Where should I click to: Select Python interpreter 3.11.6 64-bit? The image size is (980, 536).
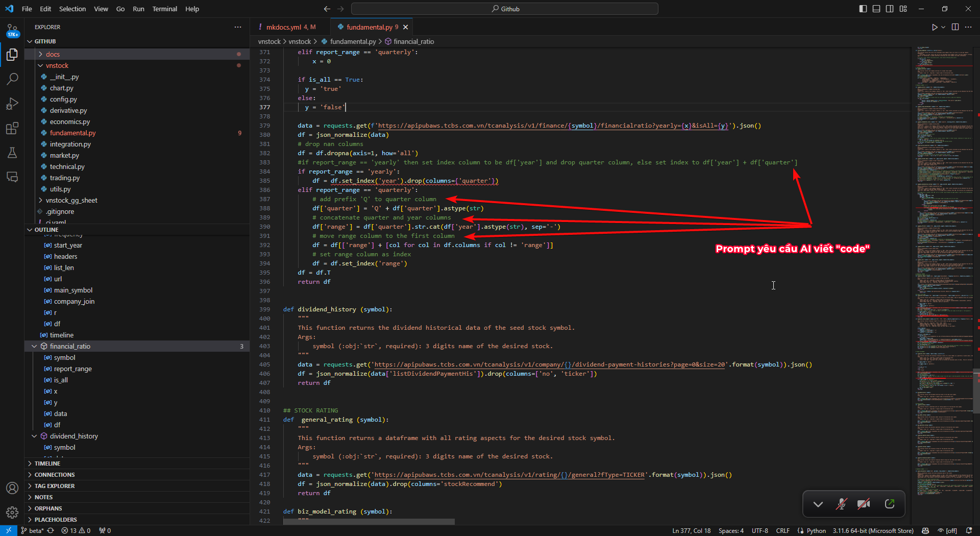tap(873, 530)
